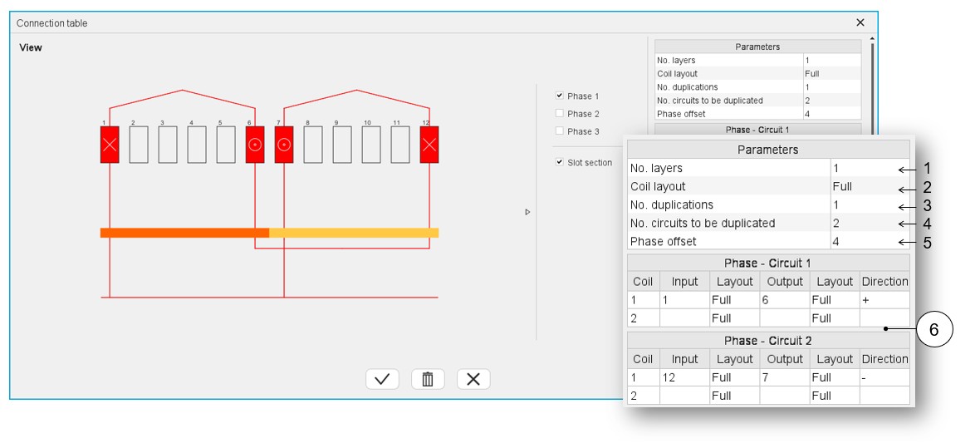
Task: Select empty slot 2 in diagram
Action: pyautogui.click(x=139, y=145)
